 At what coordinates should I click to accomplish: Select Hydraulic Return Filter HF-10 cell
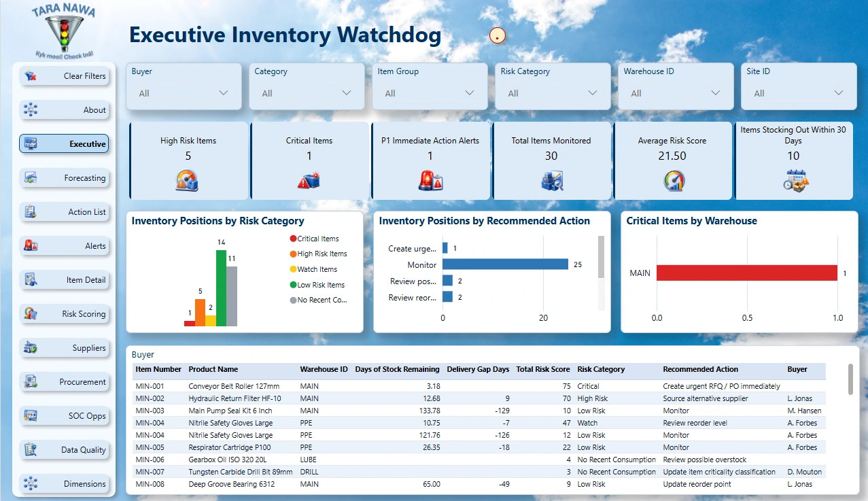(235, 398)
